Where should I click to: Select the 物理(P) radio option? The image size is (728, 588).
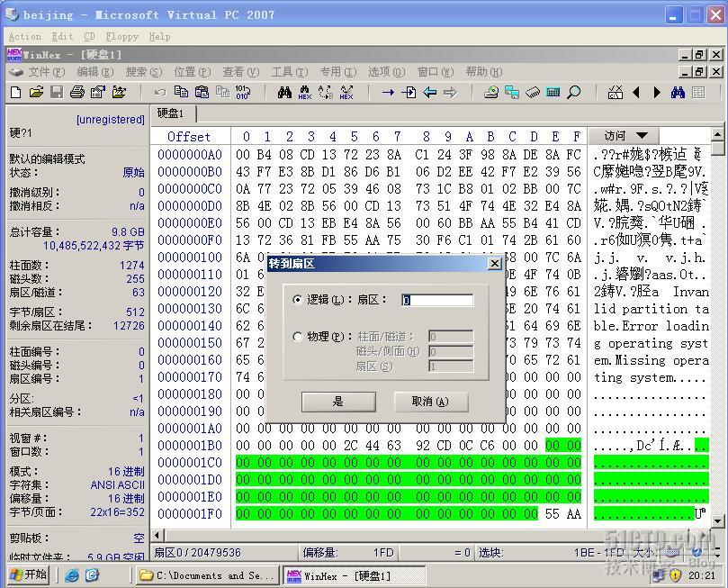297,336
